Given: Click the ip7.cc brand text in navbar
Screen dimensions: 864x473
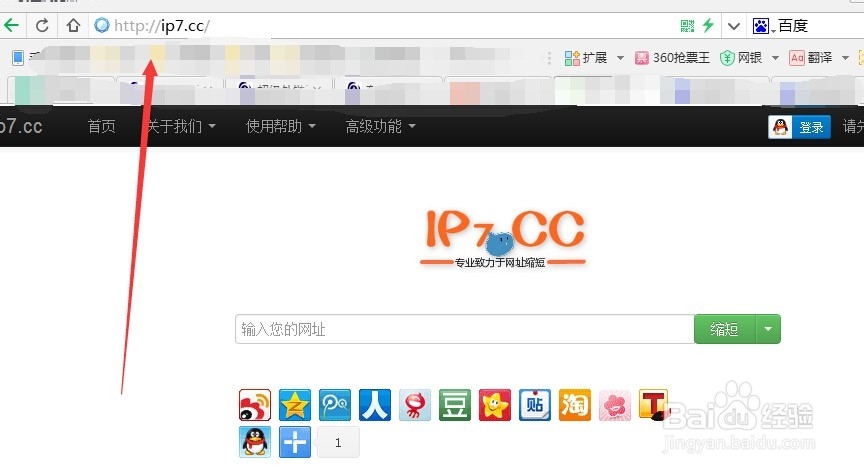Looking at the screenshot, I should pyautogui.click(x=21, y=126).
